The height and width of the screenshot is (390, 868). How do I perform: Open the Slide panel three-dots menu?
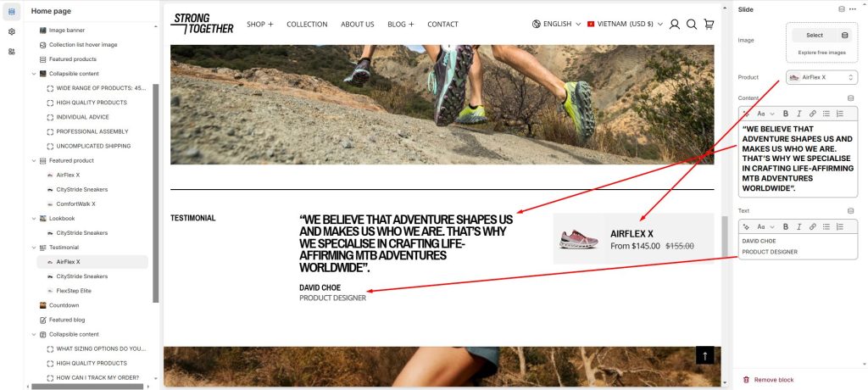coord(853,9)
